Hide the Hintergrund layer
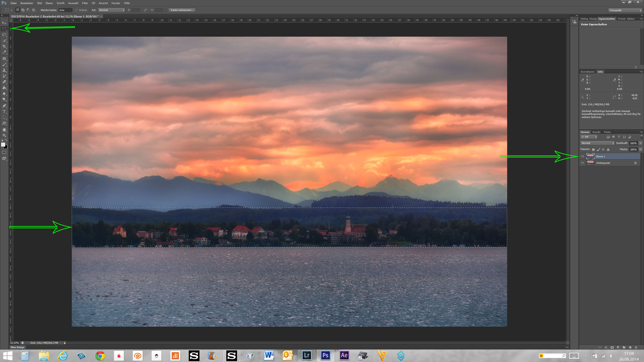Screen dimensions: 644x362 583,163
